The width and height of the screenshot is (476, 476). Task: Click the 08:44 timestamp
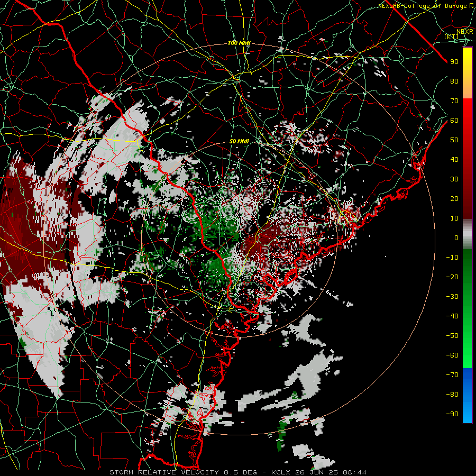click(354, 472)
